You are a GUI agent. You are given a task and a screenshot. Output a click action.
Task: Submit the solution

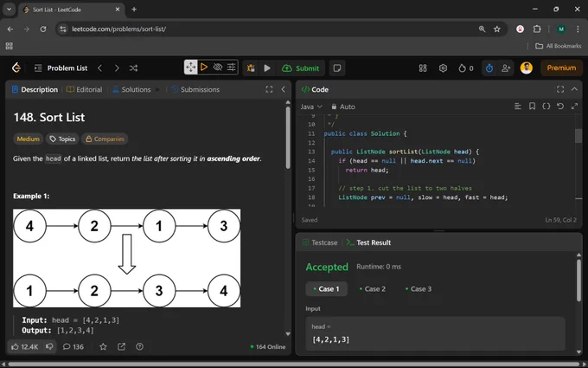(300, 68)
